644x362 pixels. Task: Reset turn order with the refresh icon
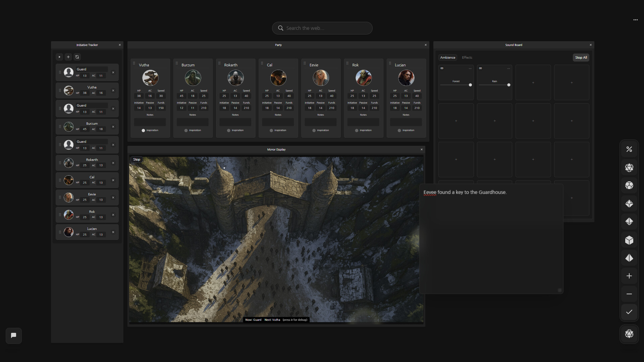77,57
